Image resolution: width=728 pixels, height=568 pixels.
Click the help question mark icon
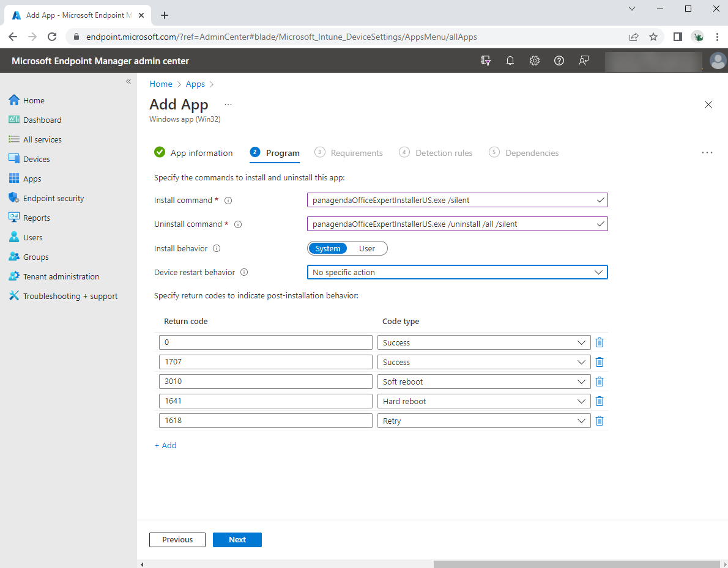559,61
